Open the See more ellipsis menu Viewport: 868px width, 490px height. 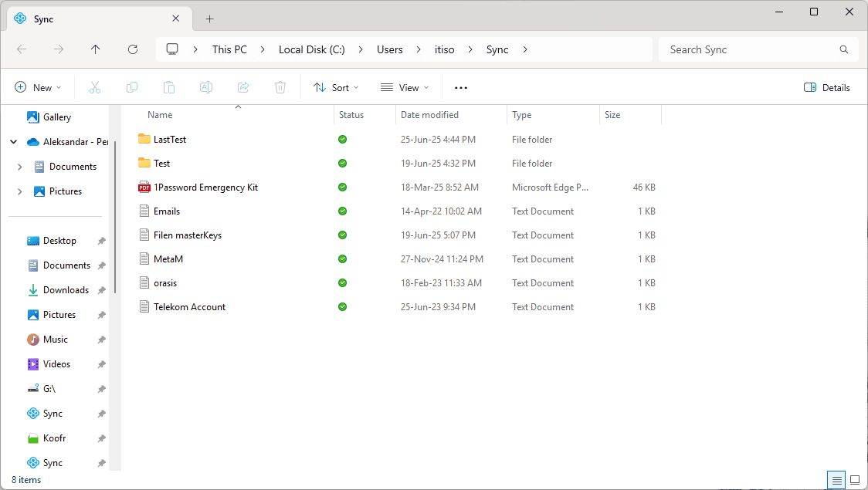(x=460, y=87)
